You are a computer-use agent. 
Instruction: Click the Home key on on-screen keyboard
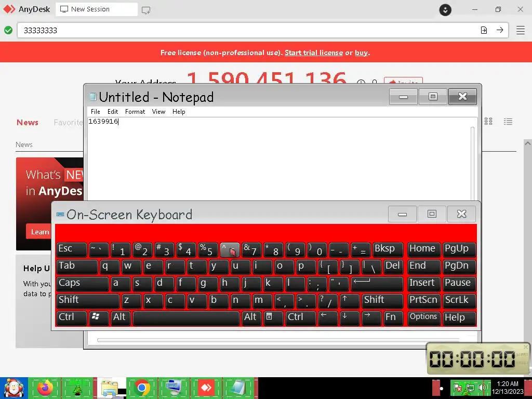click(424, 250)
